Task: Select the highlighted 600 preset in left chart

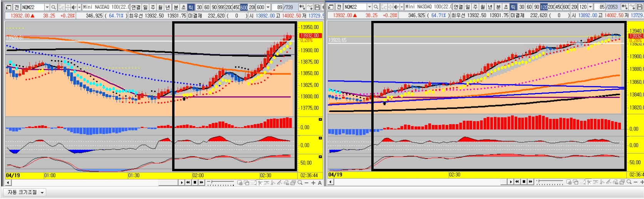Action: pos(244,7)
